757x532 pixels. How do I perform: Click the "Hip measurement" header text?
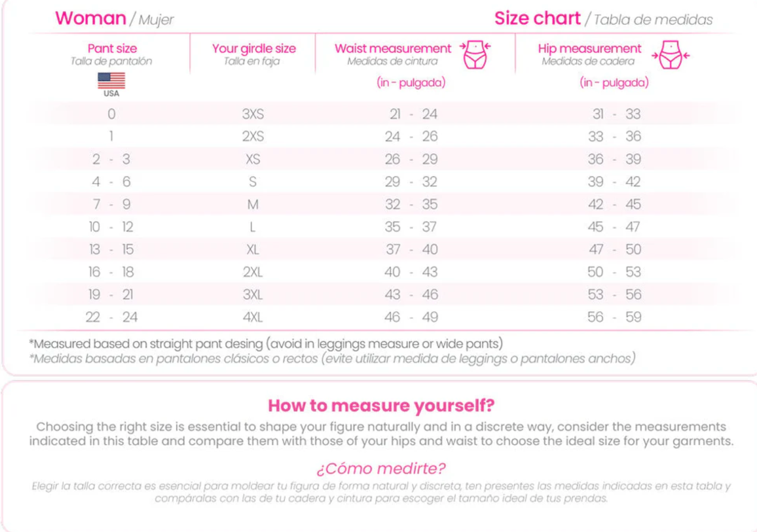[589, 49]
